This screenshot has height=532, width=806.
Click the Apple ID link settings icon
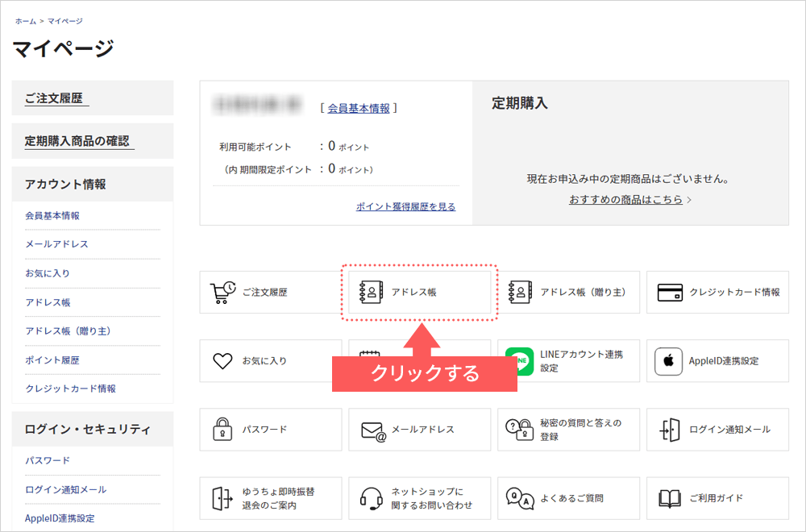(669, 361)
